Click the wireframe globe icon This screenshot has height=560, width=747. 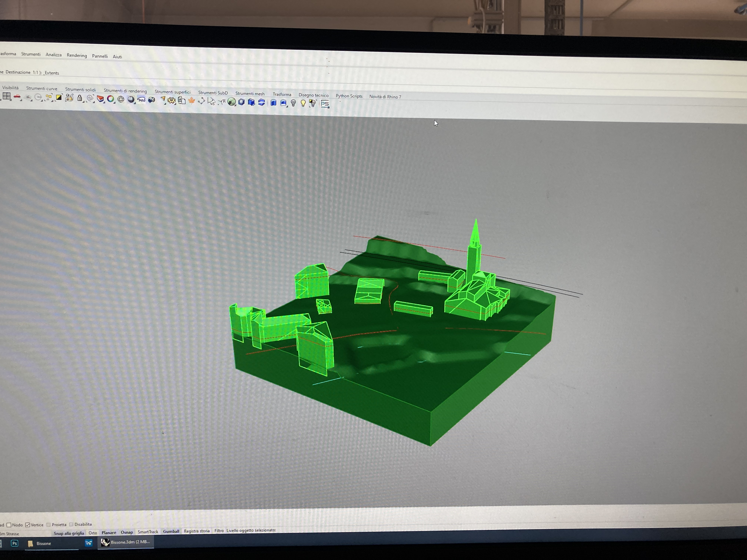coord(121,99)
